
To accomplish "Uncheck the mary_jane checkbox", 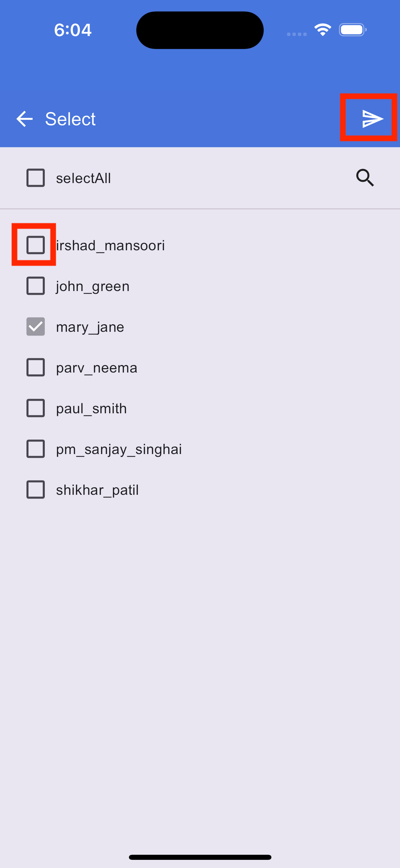I will coord(36,326).
